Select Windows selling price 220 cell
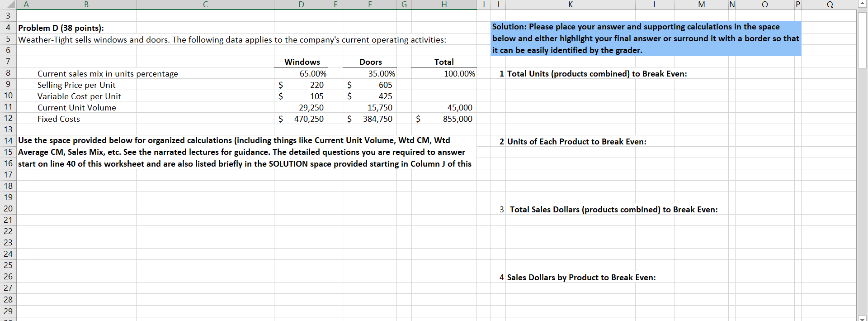Viewport: 868px width, 321px height. pyautogui.click(x=302, y=85)
